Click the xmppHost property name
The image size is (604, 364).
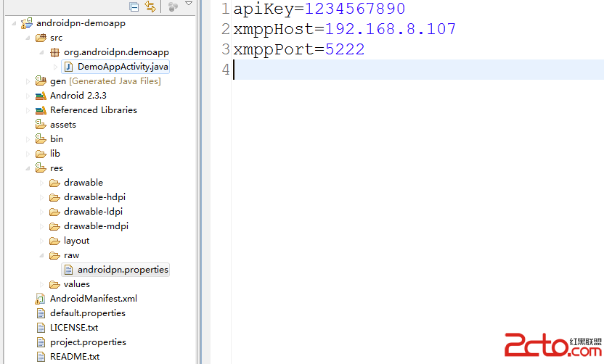(274, 30)
